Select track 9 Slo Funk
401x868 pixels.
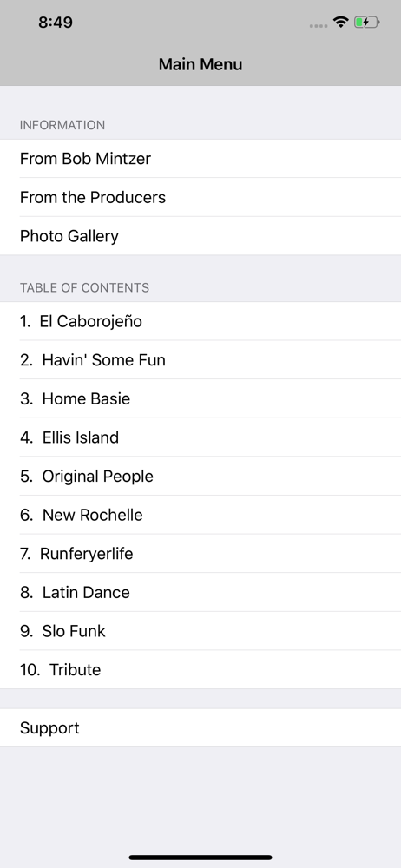200,632
